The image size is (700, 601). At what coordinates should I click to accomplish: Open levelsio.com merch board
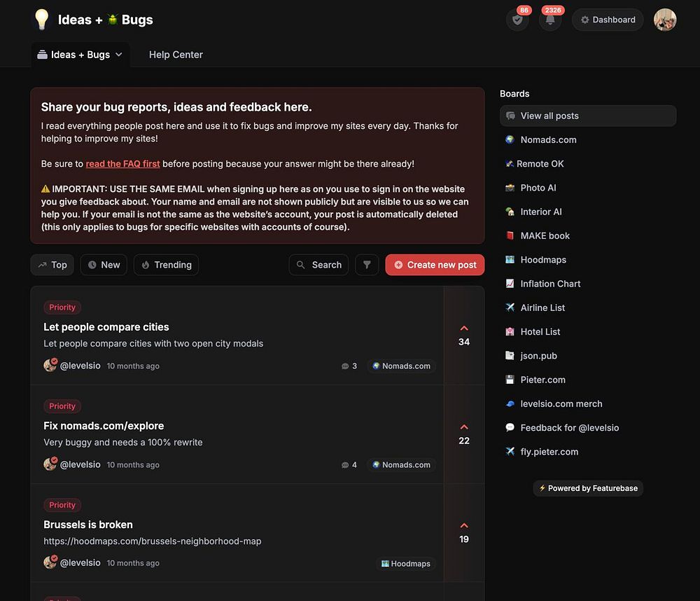[588, 404]
